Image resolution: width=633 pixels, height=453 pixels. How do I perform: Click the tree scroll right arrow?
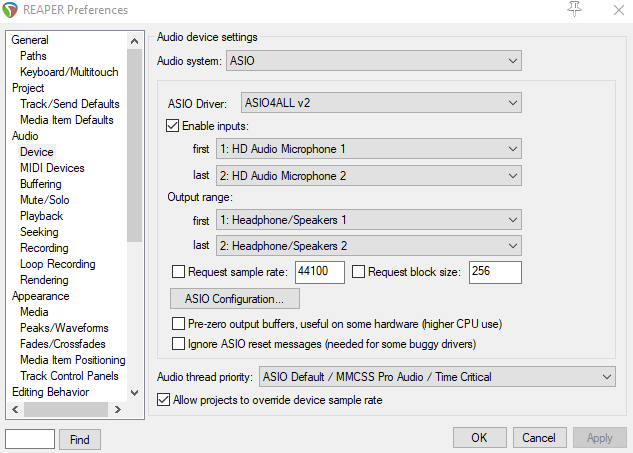tap(117, 409)
